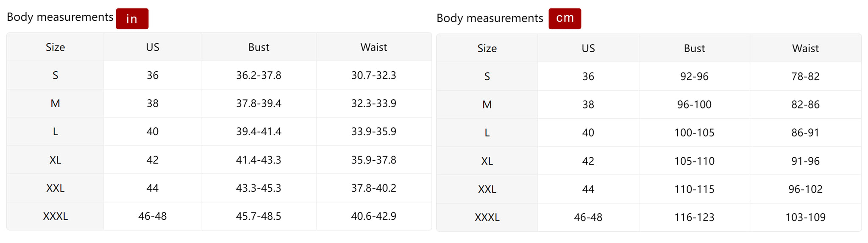Click waist value 96-102
Image resolution: width=868 pixels, height=243 pixels.
click(805, 189)
